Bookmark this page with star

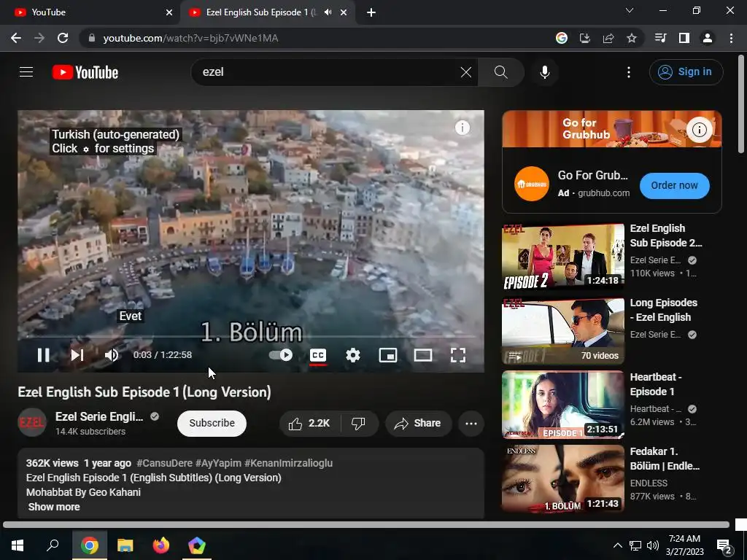[x=632, y=38]
